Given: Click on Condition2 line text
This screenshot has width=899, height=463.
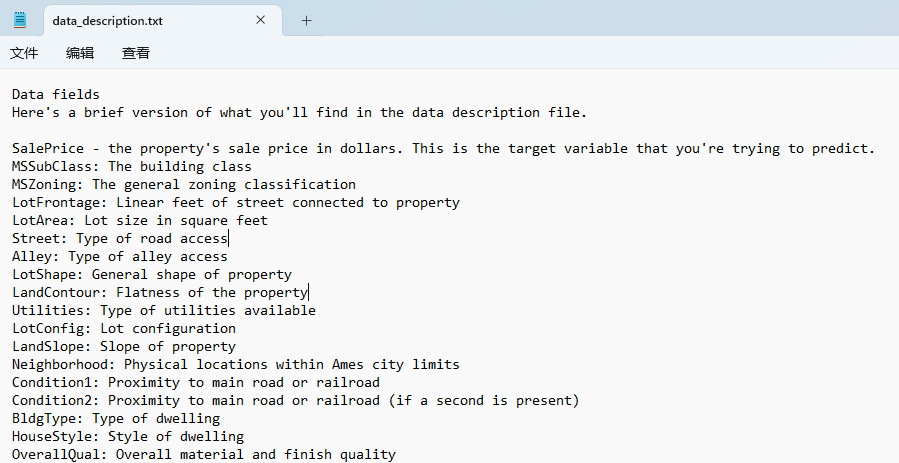Looking at the screenshot, I should click(x=296, y=401).
